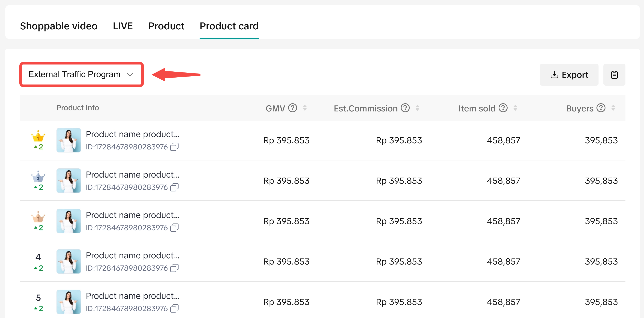Click rank 5 product thumbnail image

[69, 302]
